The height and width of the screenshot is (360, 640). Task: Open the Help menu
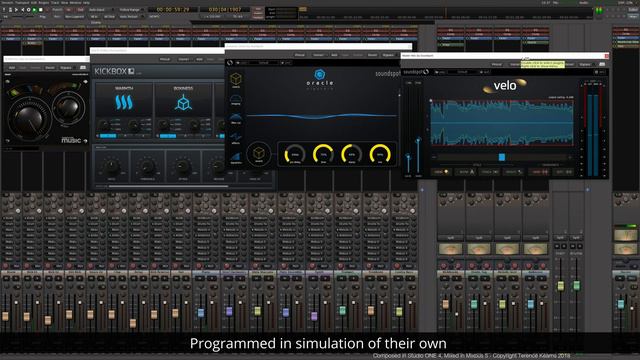[x=86, y=2]
